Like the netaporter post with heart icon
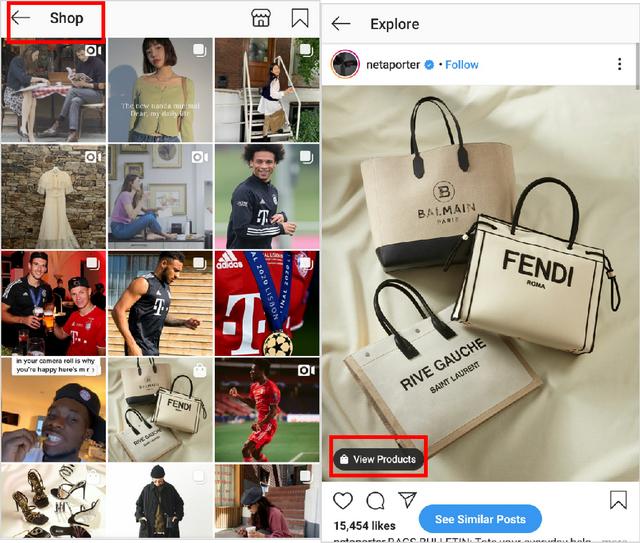 point(343,501)
